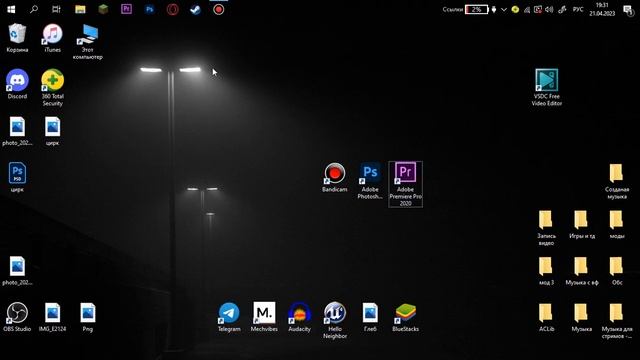Switch РУС input language indicator
Image resolution: width=640 pixels, height=360 pixels.
tap(578, 9)
